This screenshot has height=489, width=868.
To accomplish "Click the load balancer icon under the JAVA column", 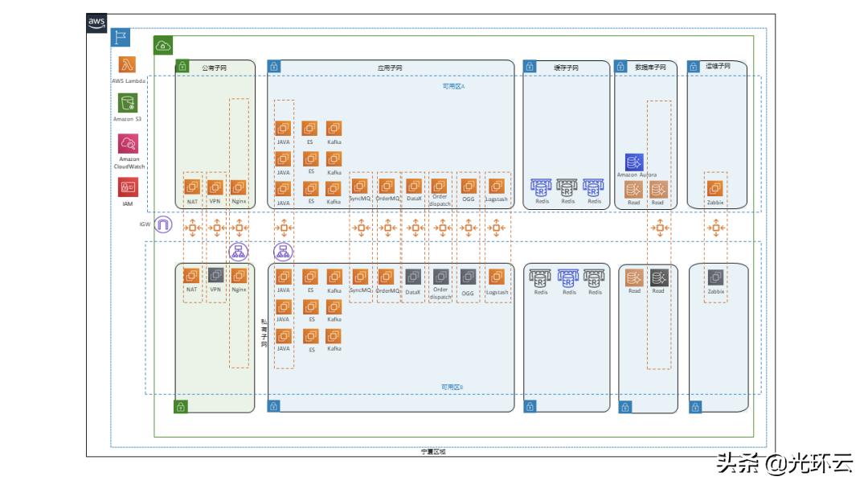I will tap(284, 252).
